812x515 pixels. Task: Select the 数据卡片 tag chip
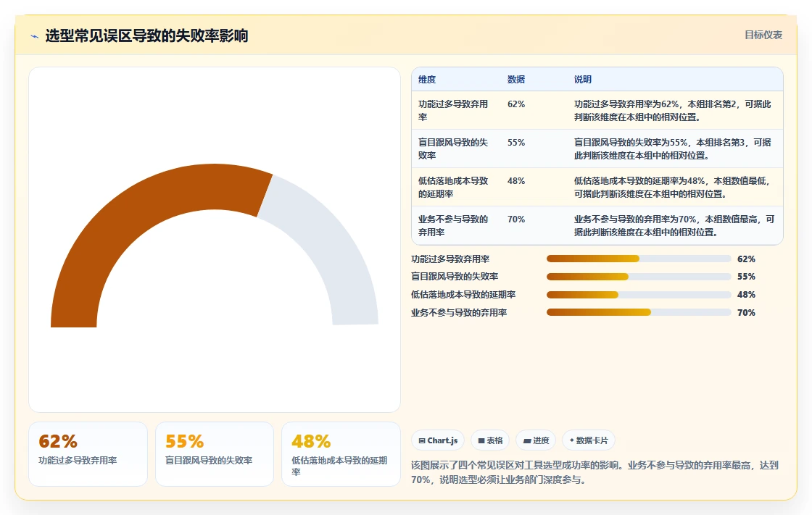[x=589, y=440]
